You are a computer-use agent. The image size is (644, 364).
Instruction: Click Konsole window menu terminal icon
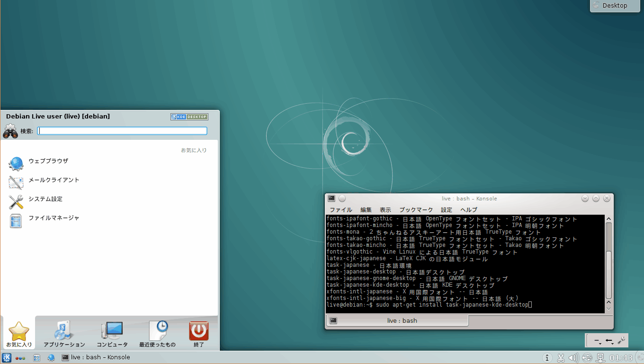pyautogui.click(x=332, y=199)
